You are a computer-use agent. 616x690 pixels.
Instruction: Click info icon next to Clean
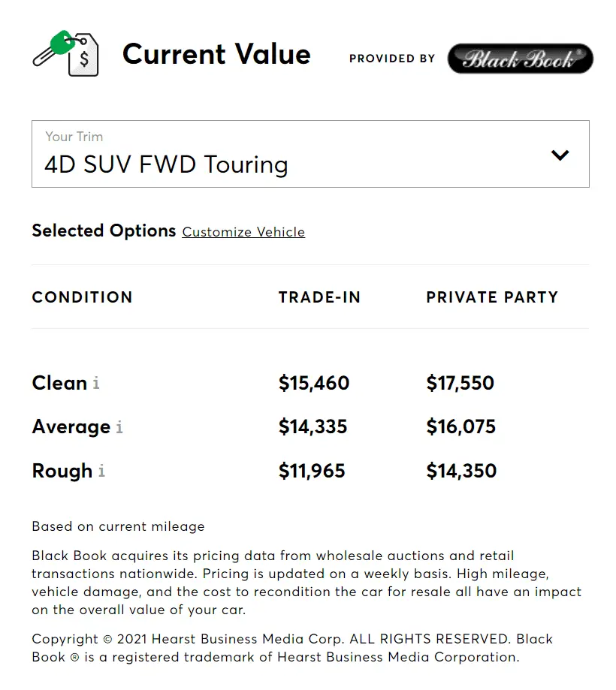96,383
